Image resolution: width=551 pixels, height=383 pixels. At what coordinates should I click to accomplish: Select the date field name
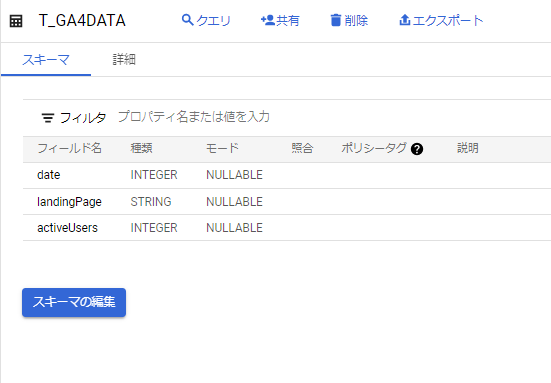[48, 175]
